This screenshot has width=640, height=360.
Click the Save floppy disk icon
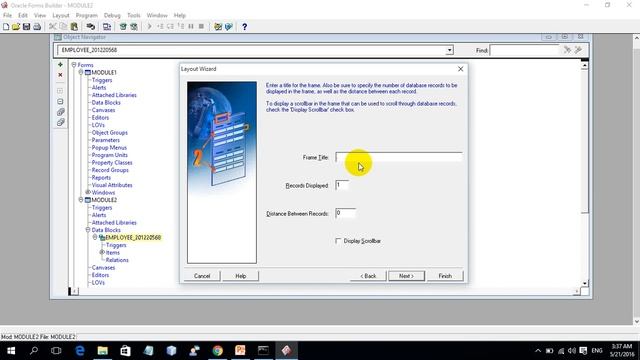[27, 27]
